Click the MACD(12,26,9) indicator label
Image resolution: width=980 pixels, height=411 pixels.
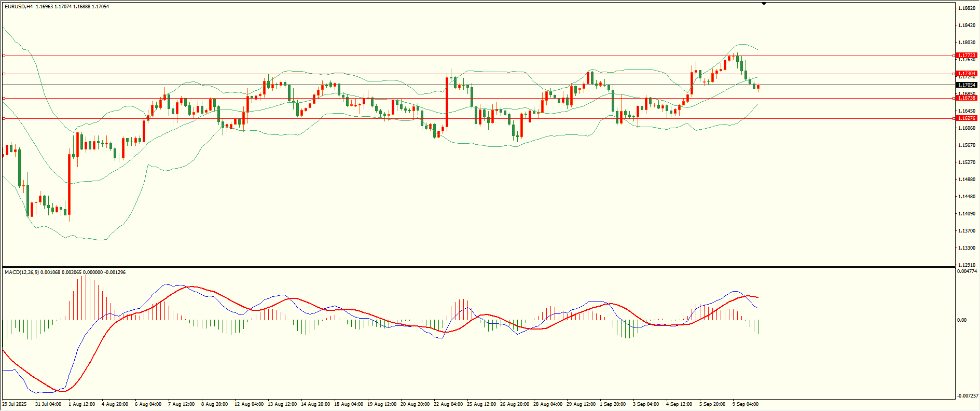[x=21, y=272]
